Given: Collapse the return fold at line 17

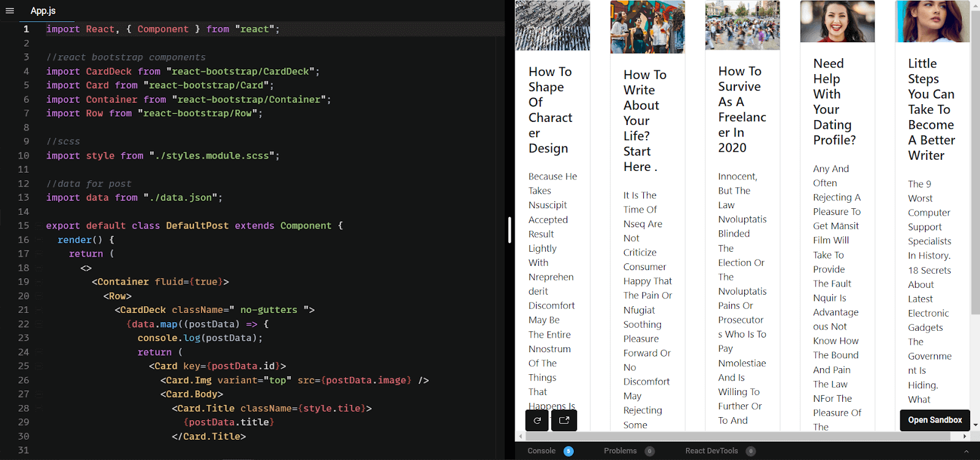Looking at the screenshot, I should point(38,254).
